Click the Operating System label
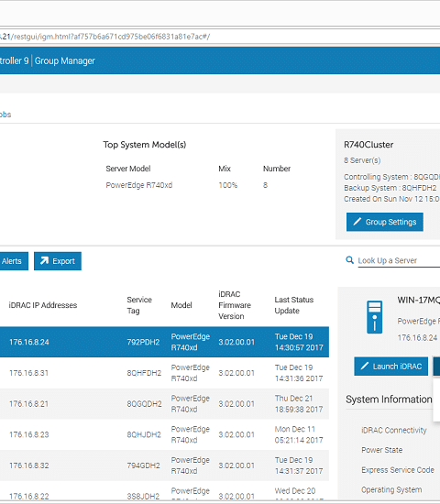440x504 pixels. [x=391, y=490]
